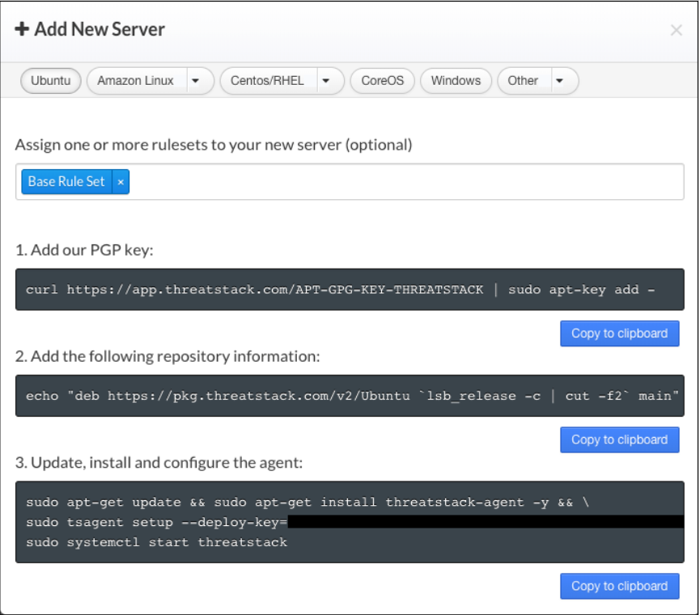This screenshot has width=700, height=615.
Task: Copy the PGP key command to clipboard
Action: pyautogui.click(x=620, y=333)
